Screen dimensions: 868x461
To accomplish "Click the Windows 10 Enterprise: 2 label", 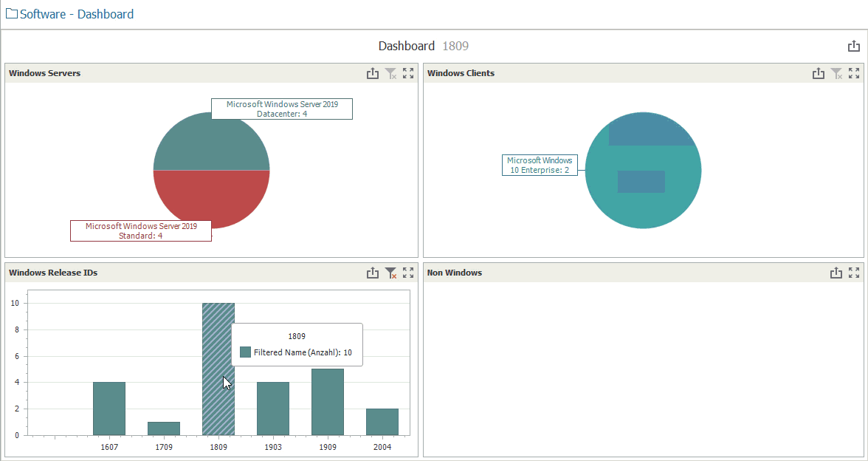I will [540, 165].
